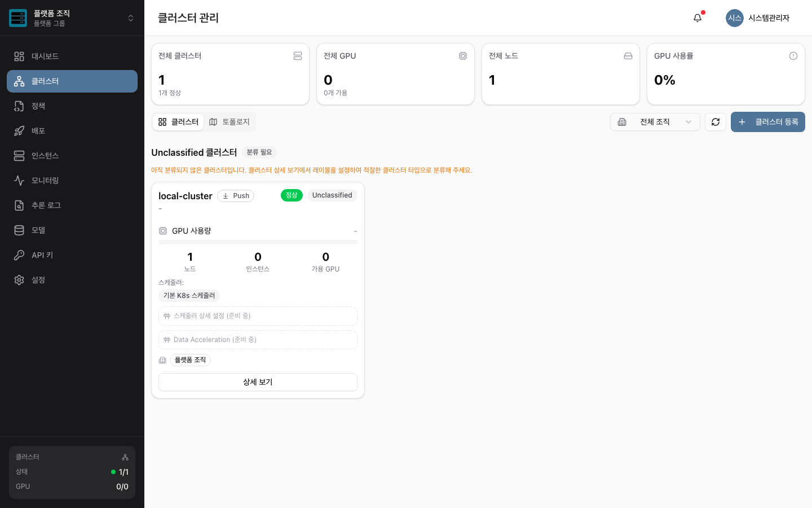Click the Unclassified badge on card
The image size is (812, 508).
pyautogui.click(x=332, y=195)
